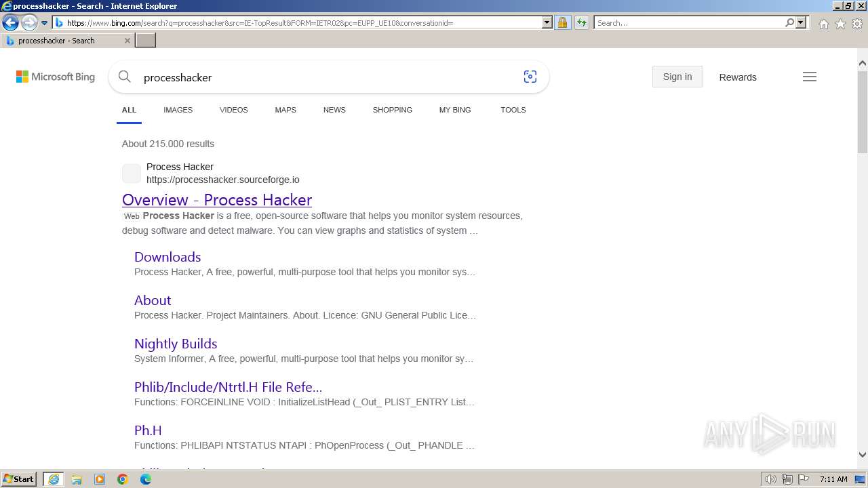The width and height of the screenshot is (868, 488).
Task: Click the Bing search magnifier icon
Action: coord(125,77)
